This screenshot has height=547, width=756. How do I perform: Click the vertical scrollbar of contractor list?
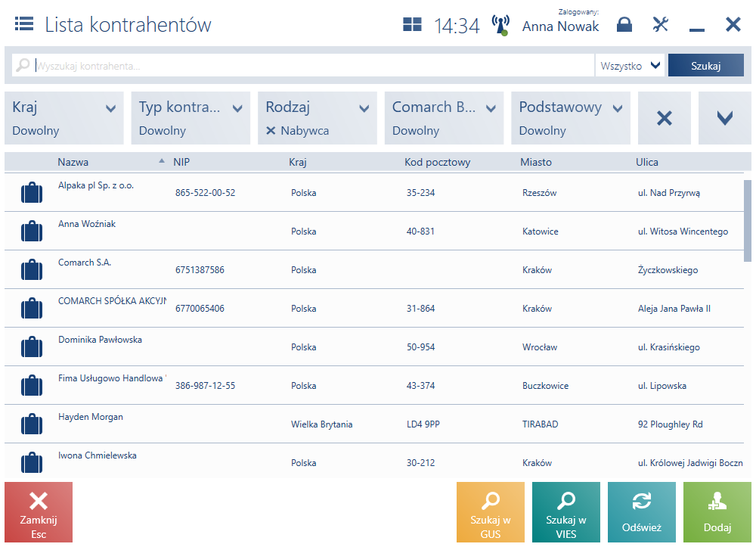coord(748,221)
